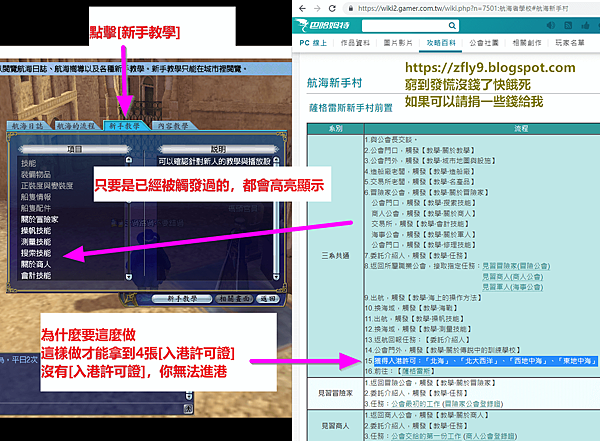The height and width of the screenshot is (441, 600).
Task: Go forward in the browser
Action: [x=317, y=8]
